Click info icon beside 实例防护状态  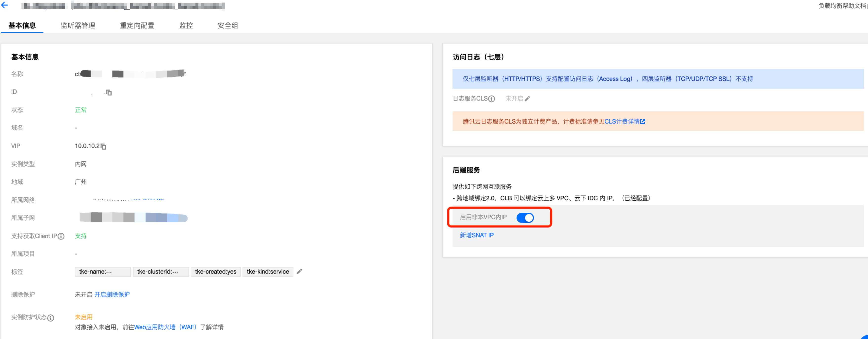coord(51,318)
